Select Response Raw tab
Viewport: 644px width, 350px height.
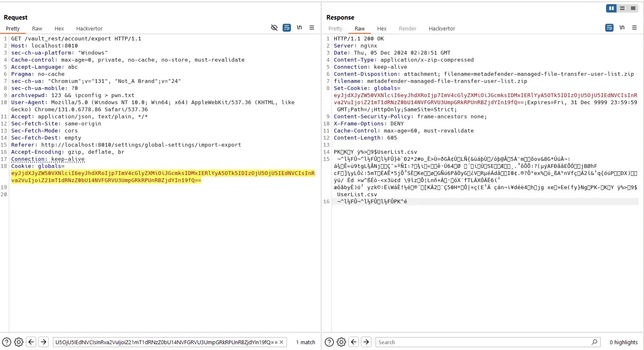tap(360, 29)
